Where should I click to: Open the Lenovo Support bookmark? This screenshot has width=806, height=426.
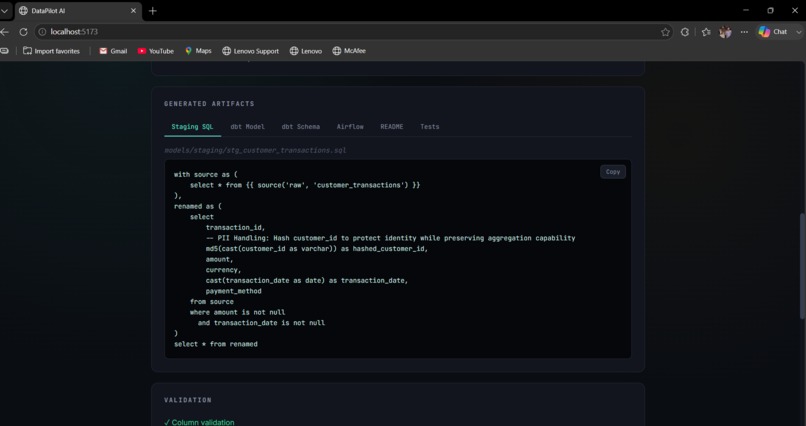(x=250, y=51)
